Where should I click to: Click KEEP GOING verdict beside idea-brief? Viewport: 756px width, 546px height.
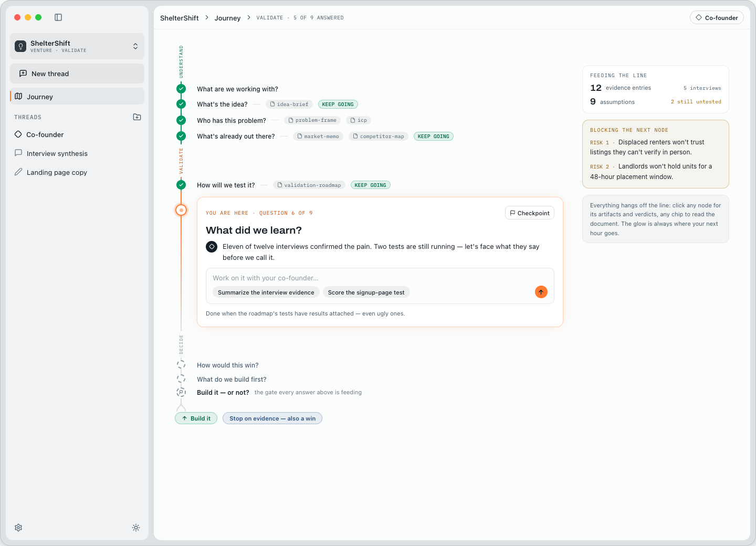(338, 104)
